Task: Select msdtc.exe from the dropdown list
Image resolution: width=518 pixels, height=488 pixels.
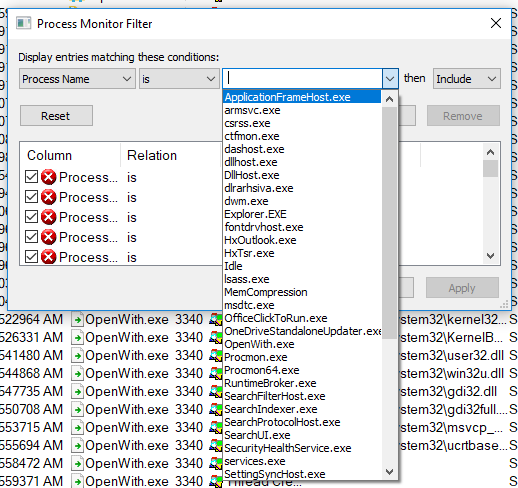Action: (x=302, y=305)
